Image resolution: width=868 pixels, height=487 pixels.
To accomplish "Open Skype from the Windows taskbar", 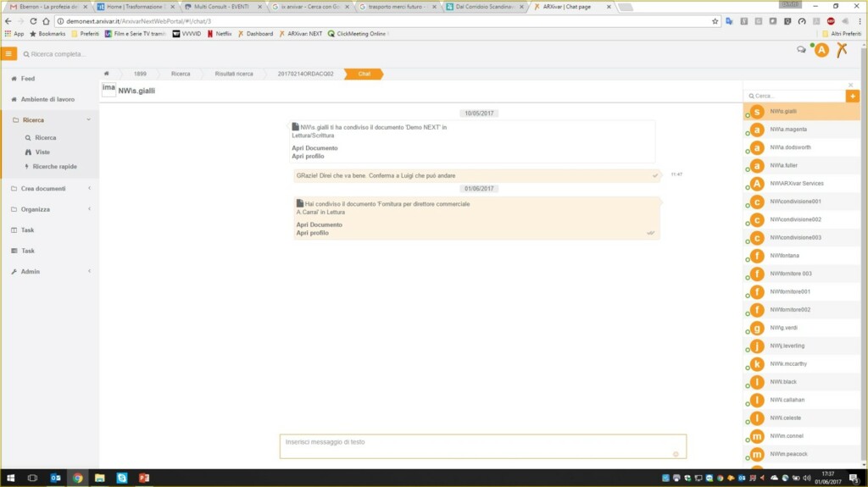I will (x=121, y=479).
